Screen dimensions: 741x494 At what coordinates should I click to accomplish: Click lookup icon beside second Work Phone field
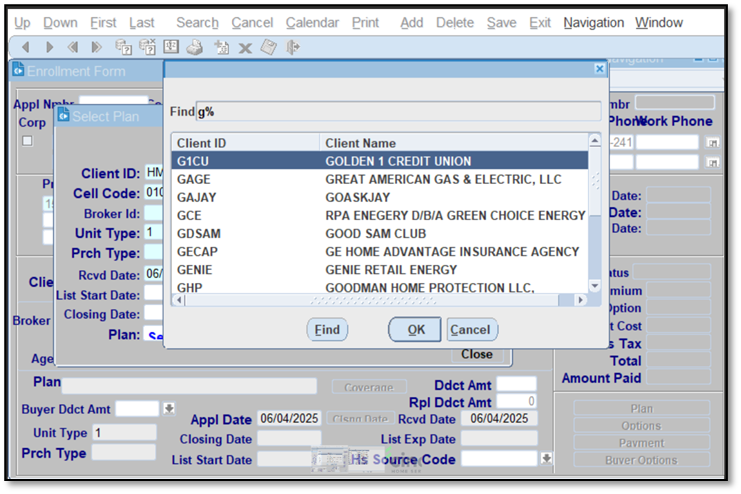pos(713,163)
